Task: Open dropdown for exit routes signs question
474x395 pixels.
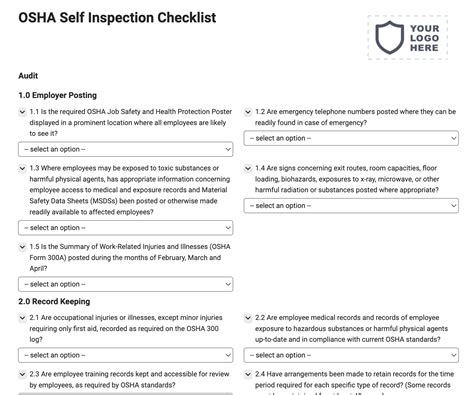Action: tap(351, 206)
